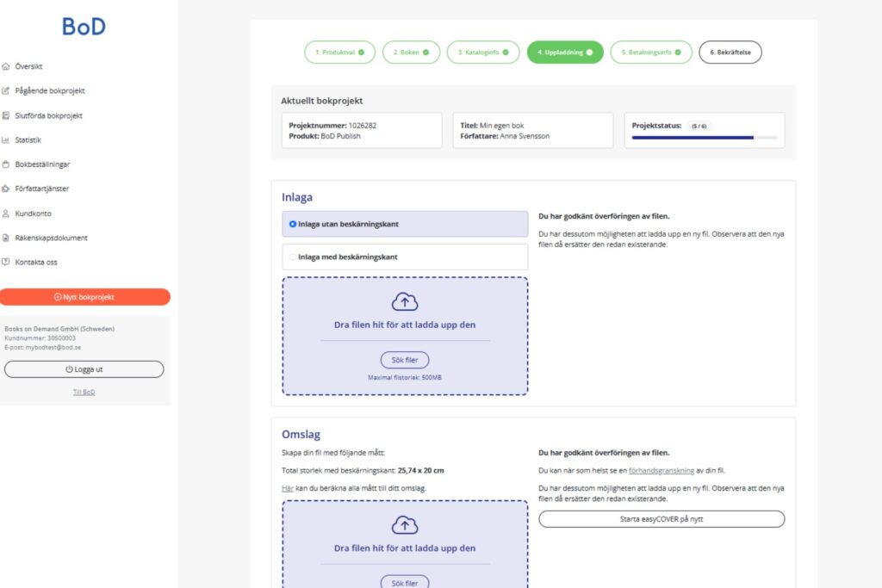Click 'Maximal filstorlek: 500MB' text
Image resolution: width=882 pixels, height=588 pixels.
point(405,377)
